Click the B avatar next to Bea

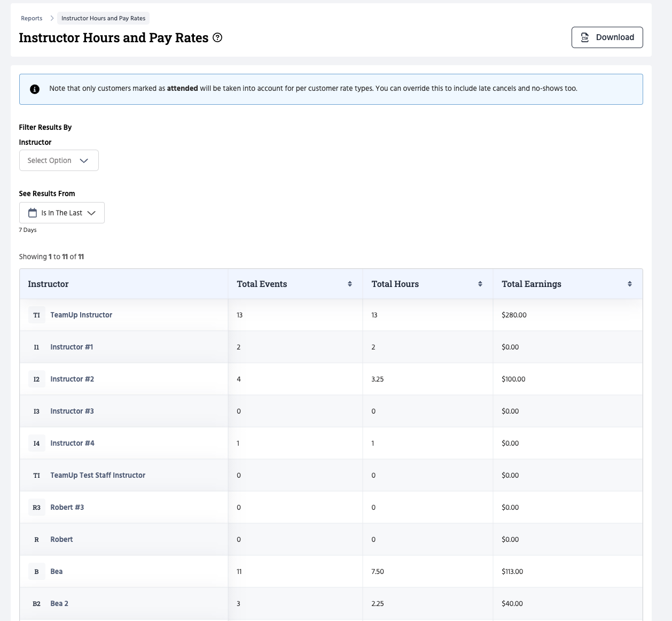(x=36, y=571)
